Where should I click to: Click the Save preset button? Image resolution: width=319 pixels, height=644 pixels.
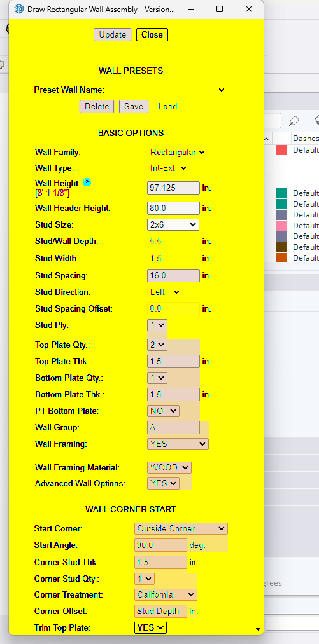pos(134,106)
